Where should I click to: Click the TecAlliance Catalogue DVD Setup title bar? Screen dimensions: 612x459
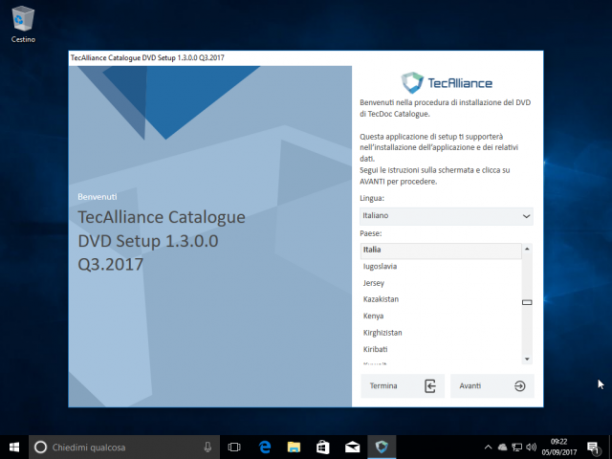click(x=306, y=58)
